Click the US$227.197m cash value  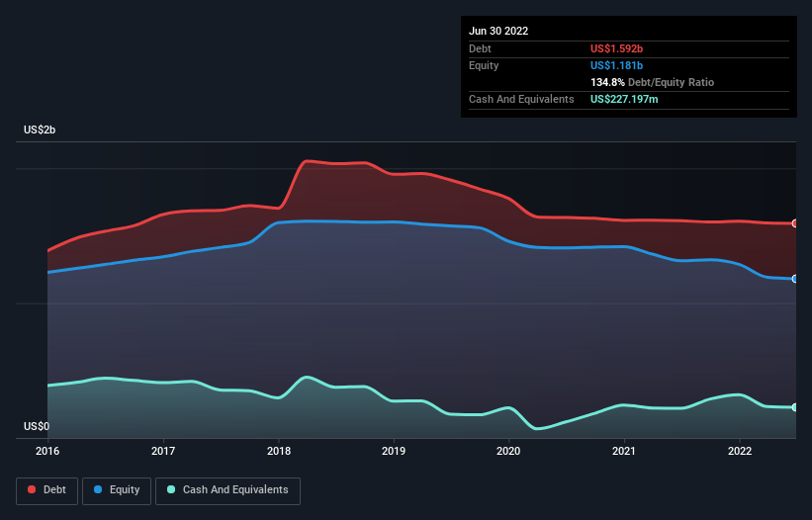[624, 99]
